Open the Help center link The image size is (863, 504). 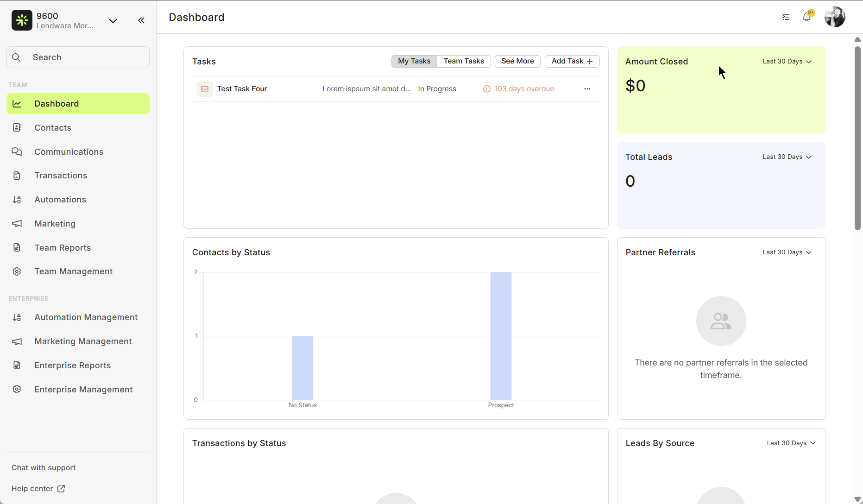click(x=38, y=489)
